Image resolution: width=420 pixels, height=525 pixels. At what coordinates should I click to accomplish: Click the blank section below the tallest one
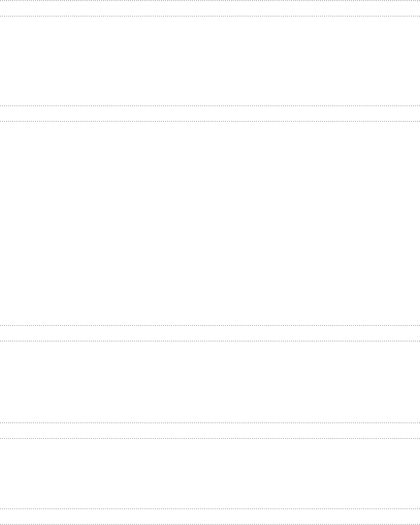pos(210,382)
